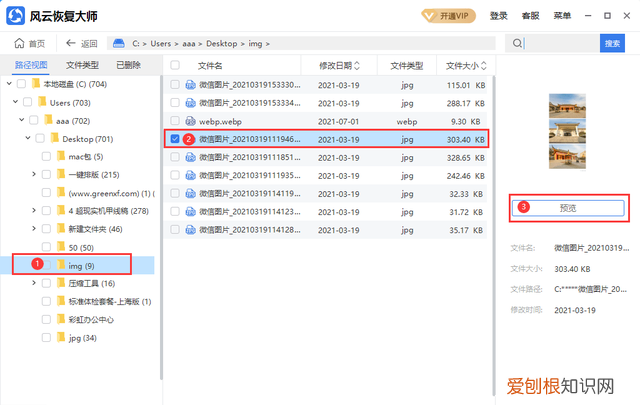Click the 文件名 column header
The width and height of the screenshot is (640, 405).
[x=210, y=66]
